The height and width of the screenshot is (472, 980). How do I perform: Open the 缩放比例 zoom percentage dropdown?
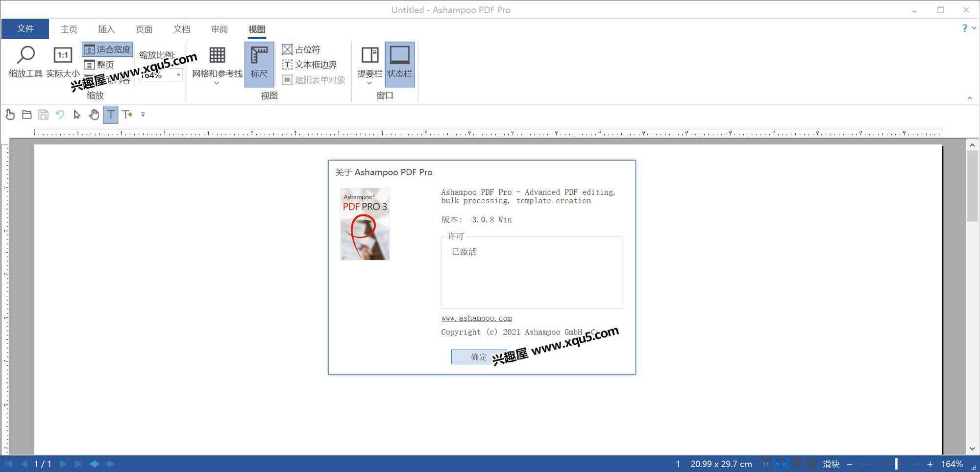click(x=178, y=75)
